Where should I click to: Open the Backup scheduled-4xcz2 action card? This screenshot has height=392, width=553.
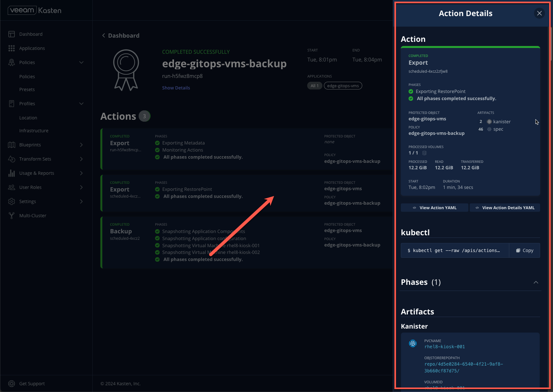coord(246,243)
